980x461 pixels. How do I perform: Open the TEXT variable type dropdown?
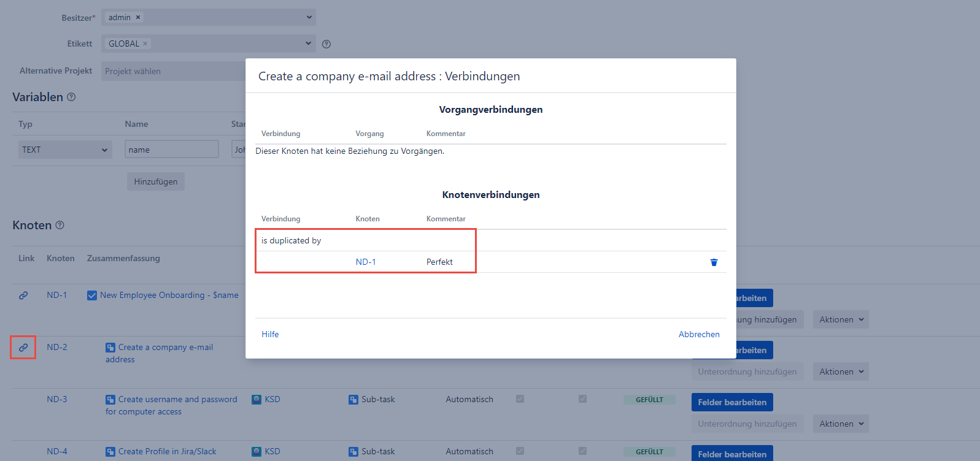(x=65, y=150)
